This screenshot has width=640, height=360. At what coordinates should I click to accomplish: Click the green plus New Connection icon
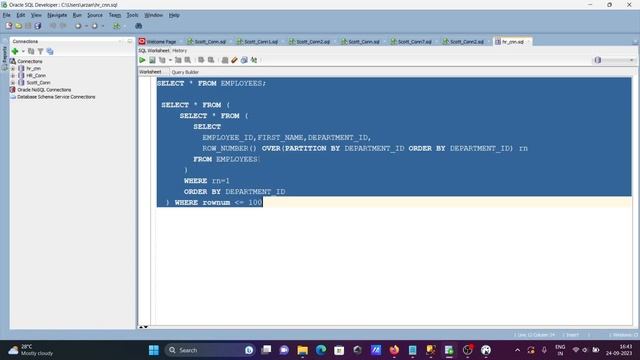15,51
